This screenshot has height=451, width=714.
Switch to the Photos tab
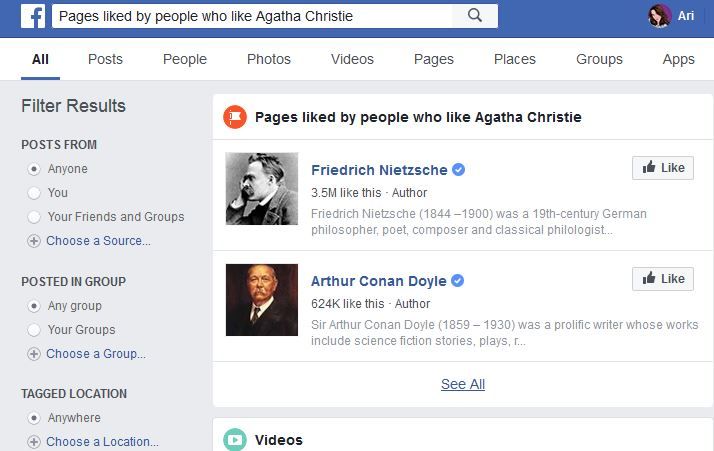269,59
